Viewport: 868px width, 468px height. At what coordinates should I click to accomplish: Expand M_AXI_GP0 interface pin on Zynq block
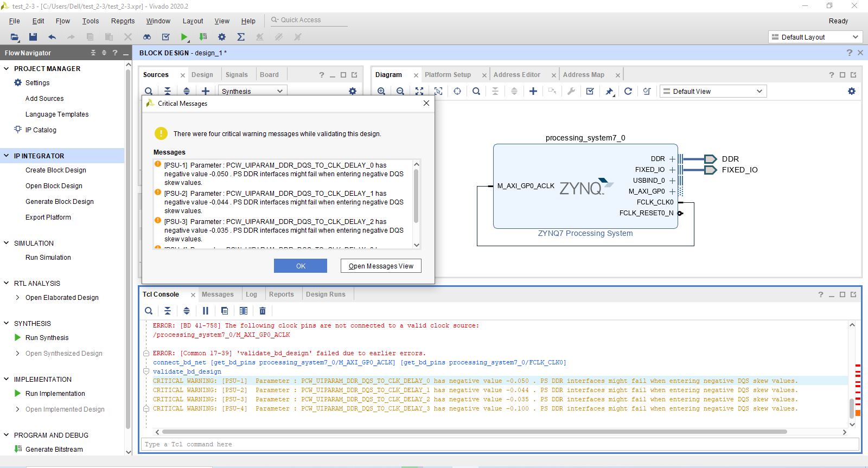pyautogui.click(x=672, y=191)
